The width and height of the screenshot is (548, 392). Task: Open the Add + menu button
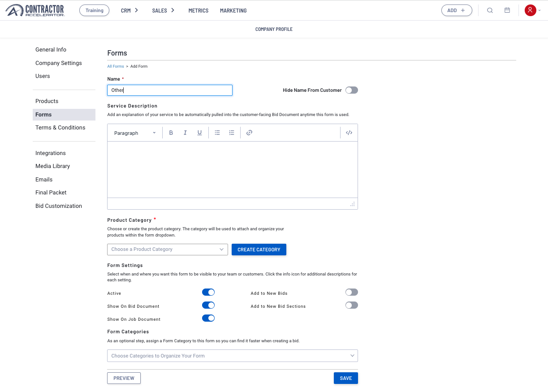pos(457,10)
